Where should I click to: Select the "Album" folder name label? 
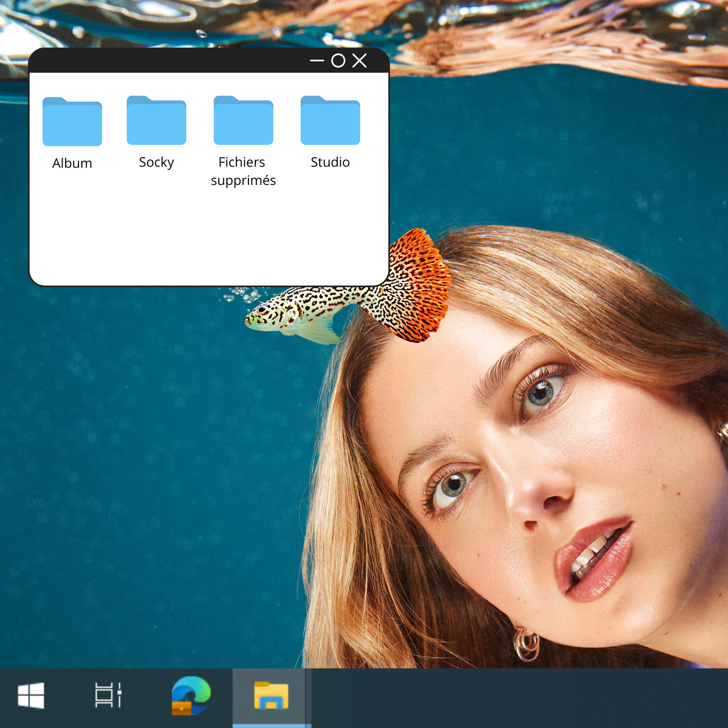[72, 163]
